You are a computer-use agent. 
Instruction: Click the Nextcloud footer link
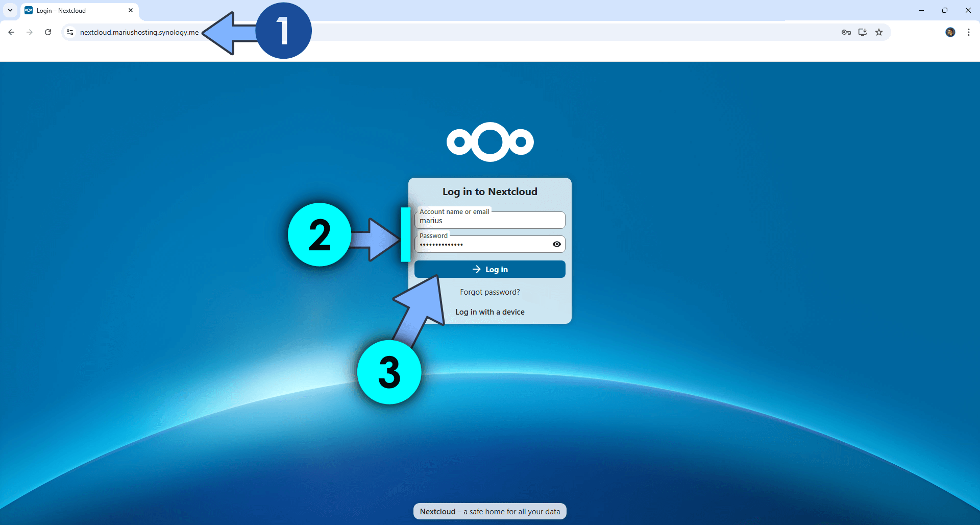click(437, 512)
